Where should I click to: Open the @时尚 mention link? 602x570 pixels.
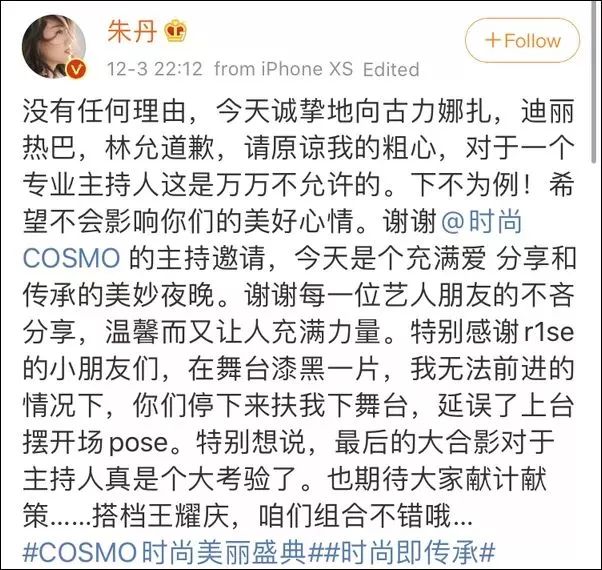[482, 221]
